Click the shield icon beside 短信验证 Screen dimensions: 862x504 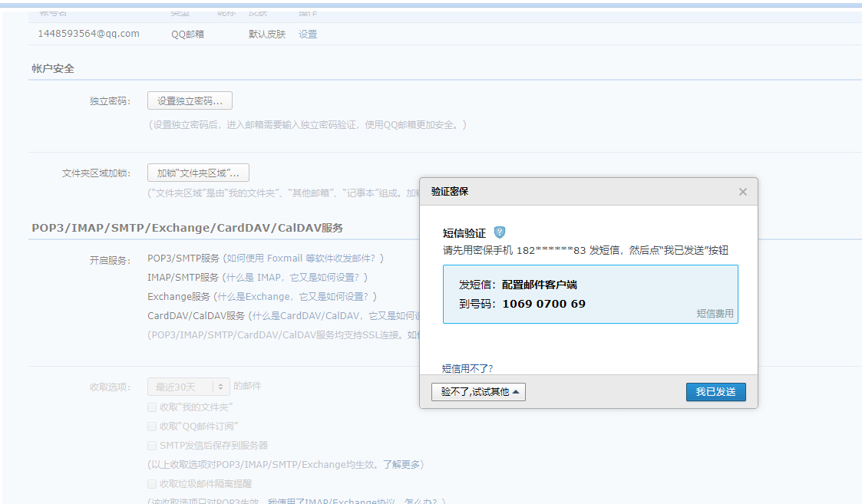pyautogui.click(x=500, y=232)
